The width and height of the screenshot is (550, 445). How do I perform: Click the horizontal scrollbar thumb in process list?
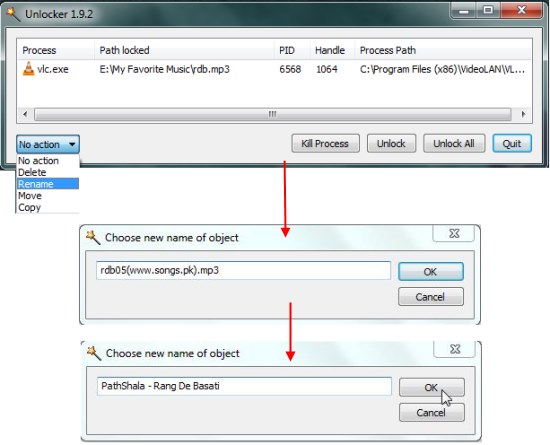click(273, 114)
